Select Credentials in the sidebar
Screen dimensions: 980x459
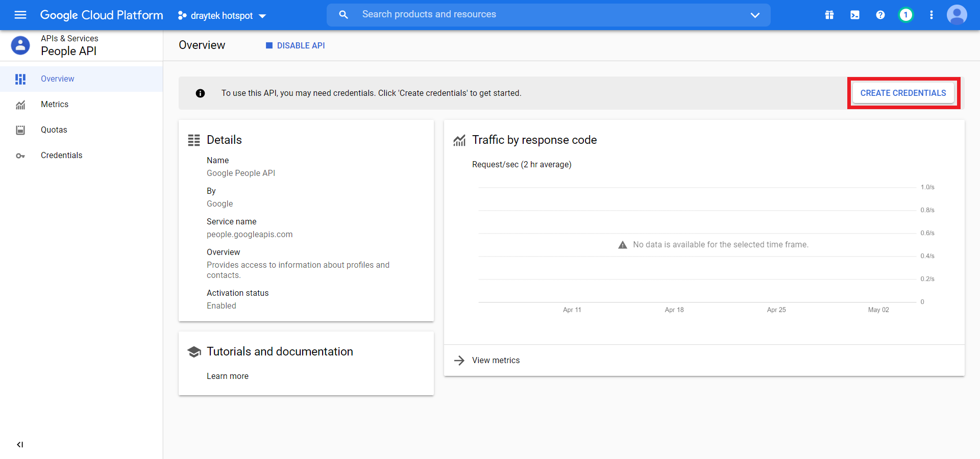(82, 156)
